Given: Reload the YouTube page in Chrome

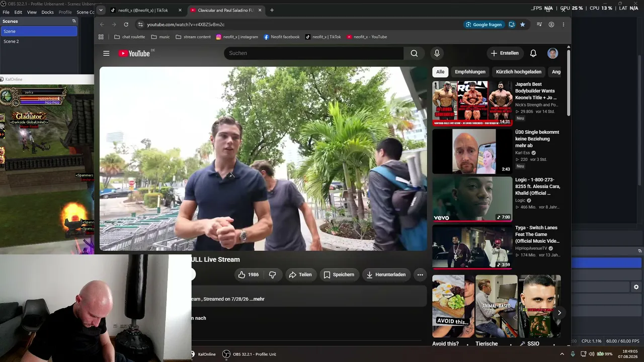Looking at the screenshot, I should point(126,24).
